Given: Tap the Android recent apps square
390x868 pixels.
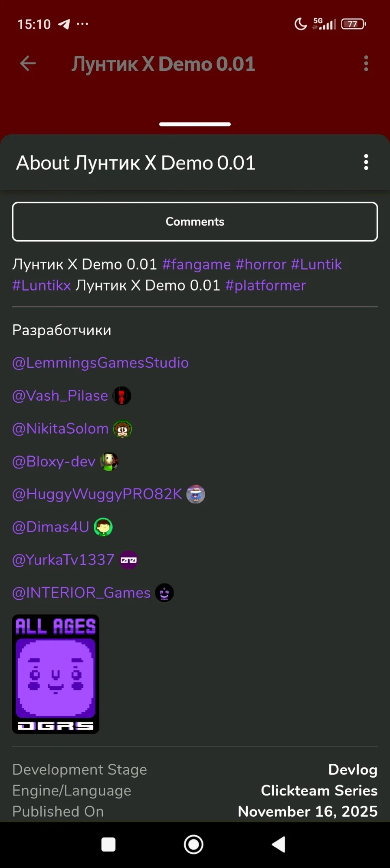Looking at the screenshot, I should coord(108,845).
